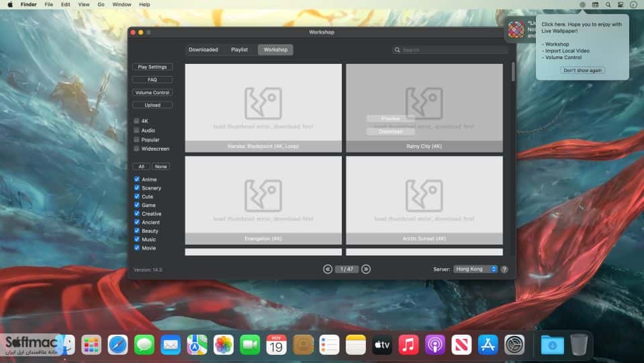Open the server help question mark
This screenshot has width=644, height=363.
(504, 270)
